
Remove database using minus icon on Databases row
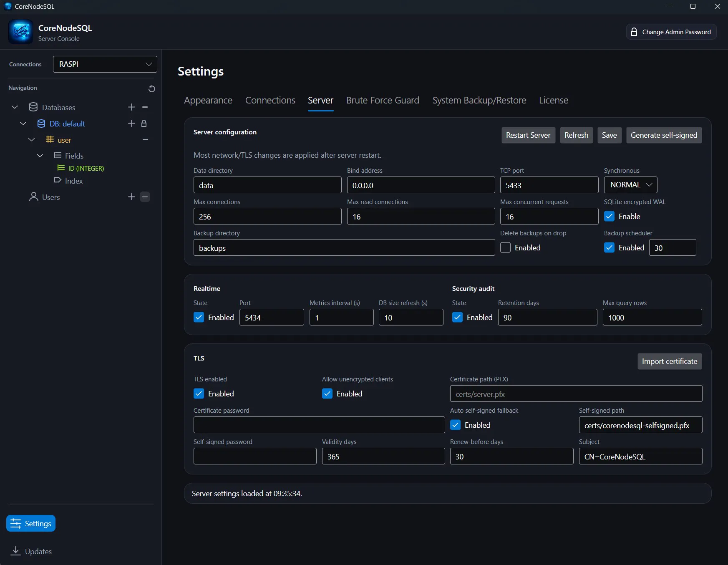145,107
